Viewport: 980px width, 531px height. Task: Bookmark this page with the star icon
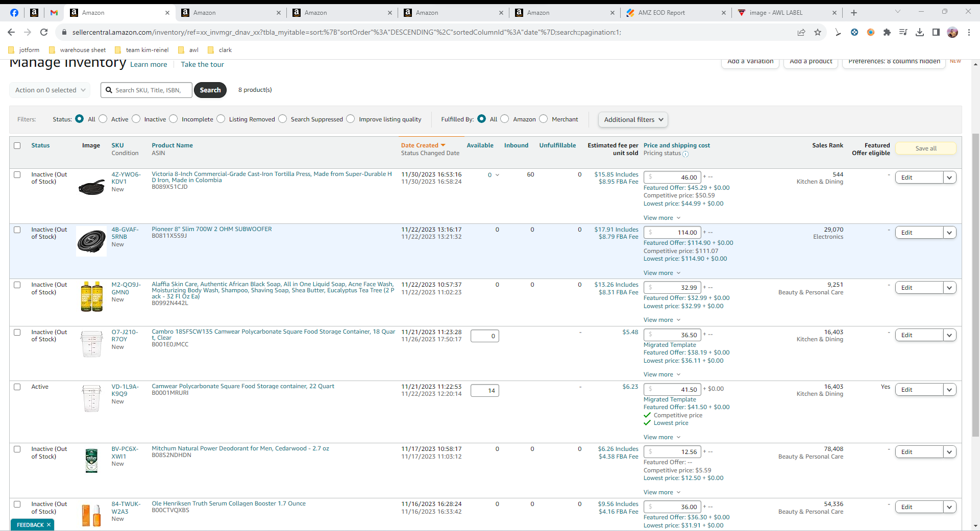[x=818, y=32]
